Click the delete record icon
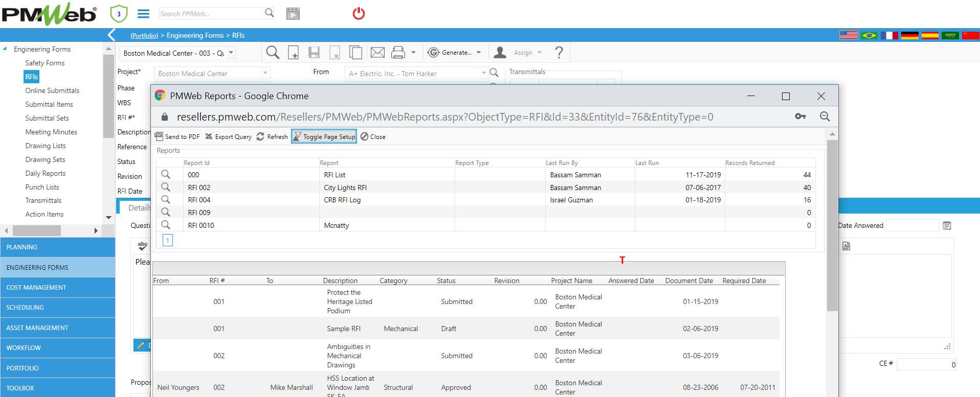This screenshot has width=980, height=397. 335,53
